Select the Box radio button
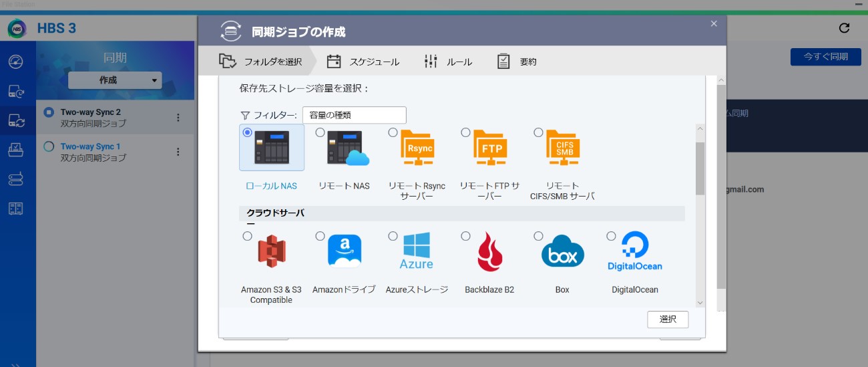 click(538, 236)
